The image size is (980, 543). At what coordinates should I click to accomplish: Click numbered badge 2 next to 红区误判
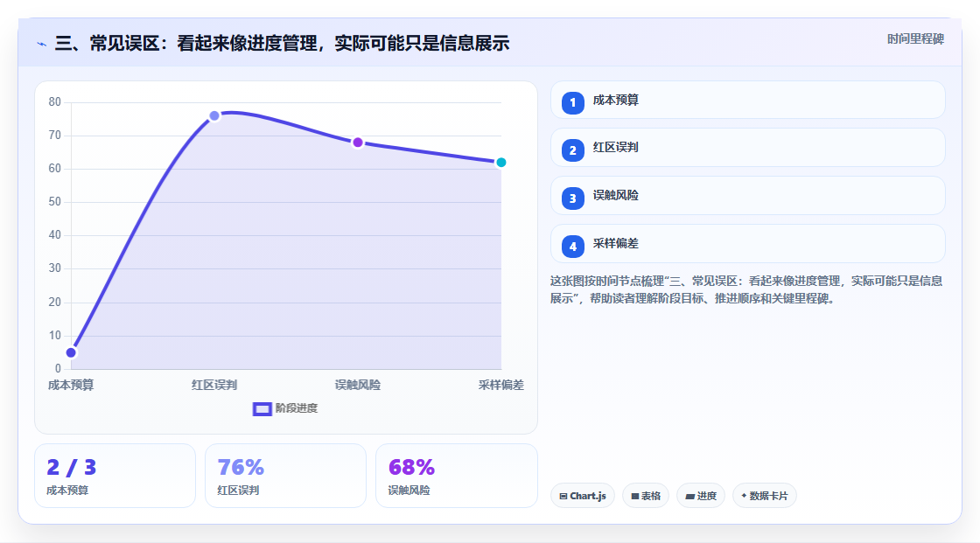coord(572,150)
